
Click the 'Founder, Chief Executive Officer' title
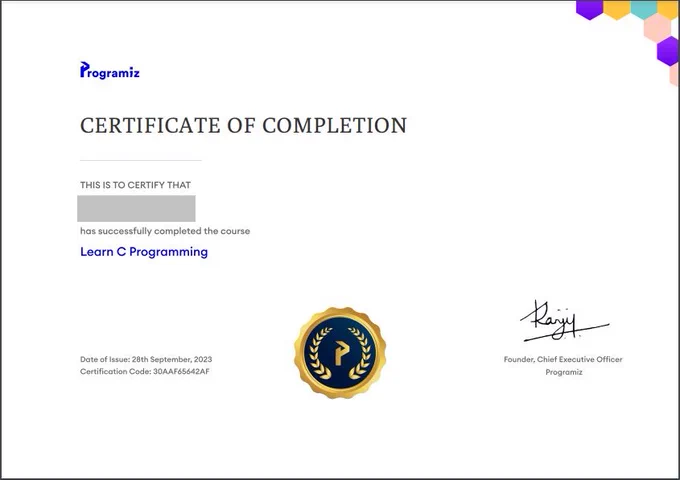(563, 359)
